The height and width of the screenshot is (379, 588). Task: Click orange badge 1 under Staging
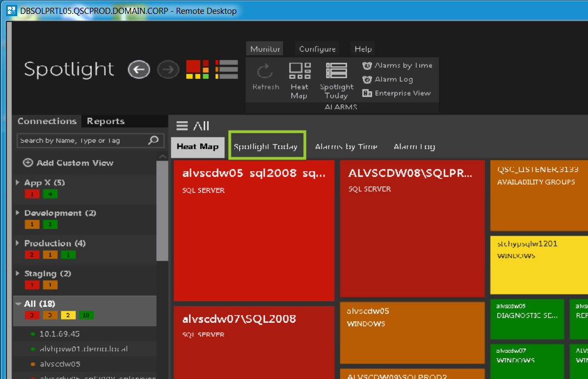tap(50, 285)
